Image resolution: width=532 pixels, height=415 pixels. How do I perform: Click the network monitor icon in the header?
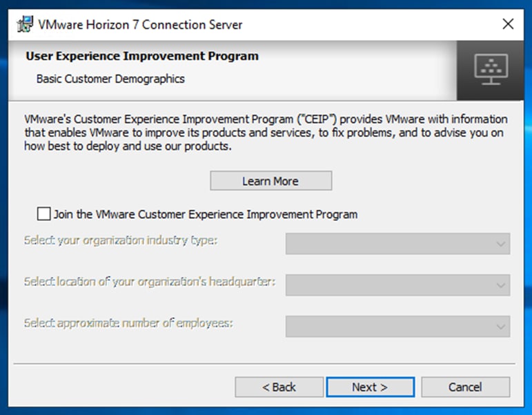tap(491, 70)
